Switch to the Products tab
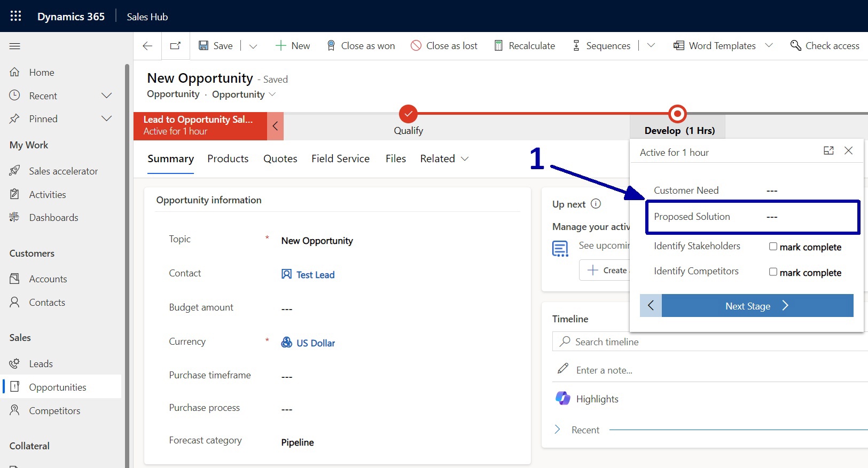Image resolution: width=868 pixels, height=468 pixels. 228,159
